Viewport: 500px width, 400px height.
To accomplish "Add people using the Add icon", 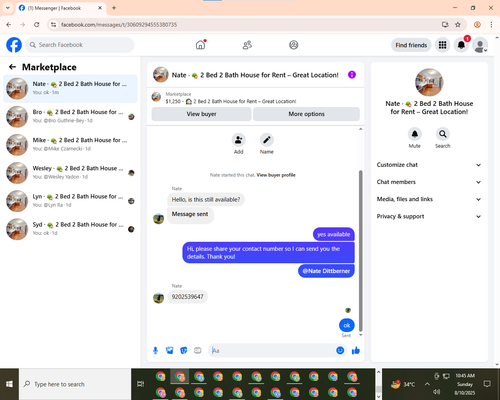I will tap(239, 140).
